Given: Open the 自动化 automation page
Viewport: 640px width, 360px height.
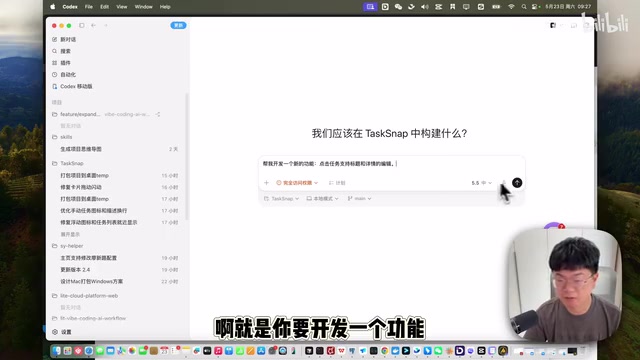Looking at the screenshot, I should [x=64, y=75].
